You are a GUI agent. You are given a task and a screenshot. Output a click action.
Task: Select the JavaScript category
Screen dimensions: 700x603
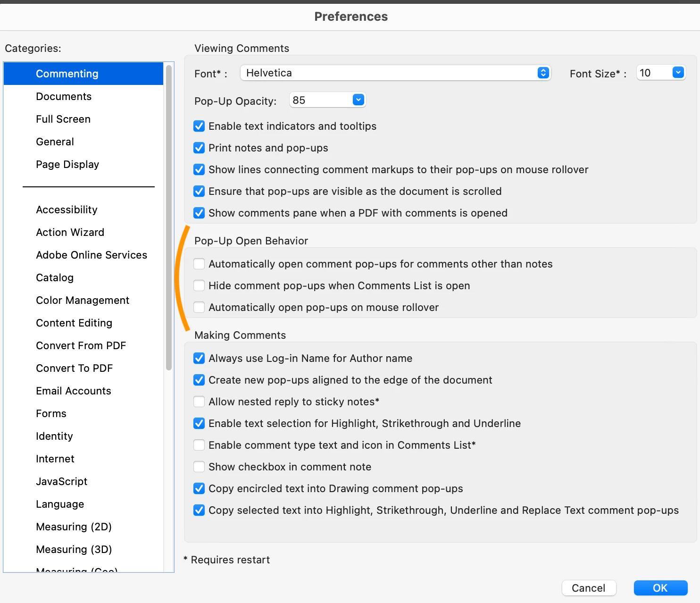[62, 482]
